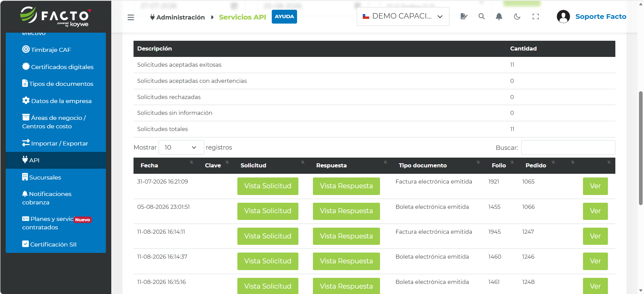Focus the Buscar search field
Screen dimensions: 644x294
coord(568,148)
